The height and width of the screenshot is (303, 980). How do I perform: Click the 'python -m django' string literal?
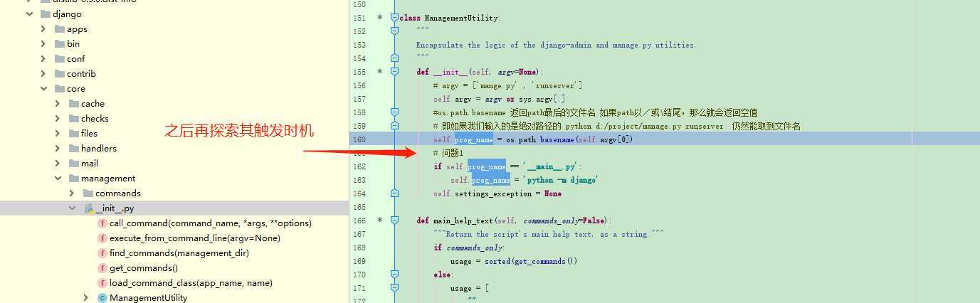560,180
